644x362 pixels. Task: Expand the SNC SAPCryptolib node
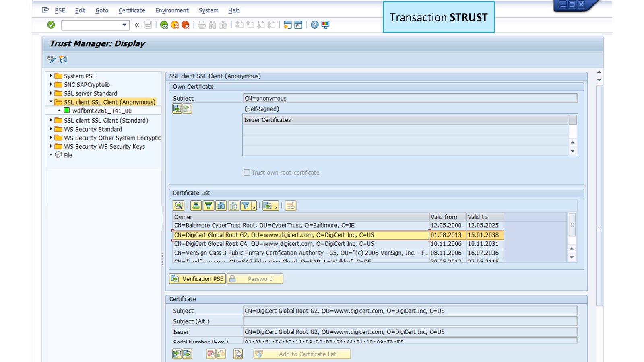pos(51,84)
